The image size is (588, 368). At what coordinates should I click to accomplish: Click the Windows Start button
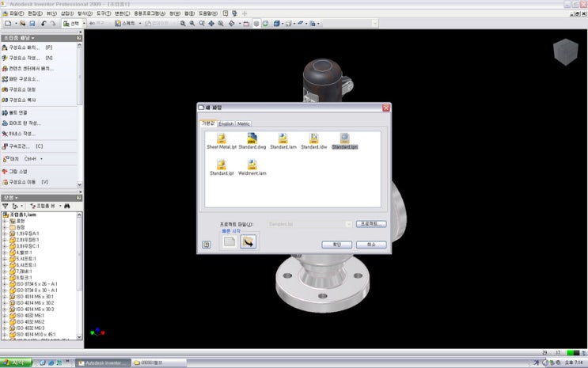tap(16, 362)
